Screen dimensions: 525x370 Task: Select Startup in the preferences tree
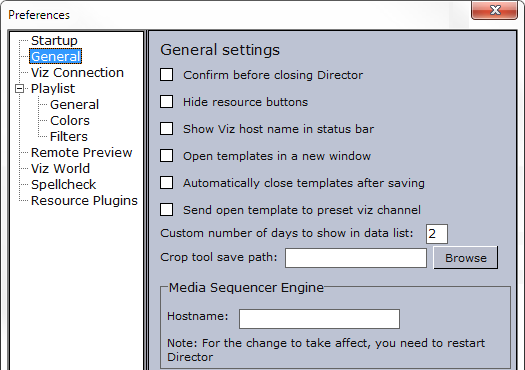54,41
